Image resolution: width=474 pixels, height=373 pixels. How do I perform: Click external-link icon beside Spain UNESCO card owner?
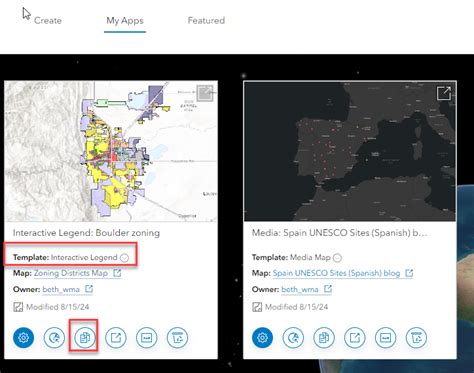coord(328,289)
